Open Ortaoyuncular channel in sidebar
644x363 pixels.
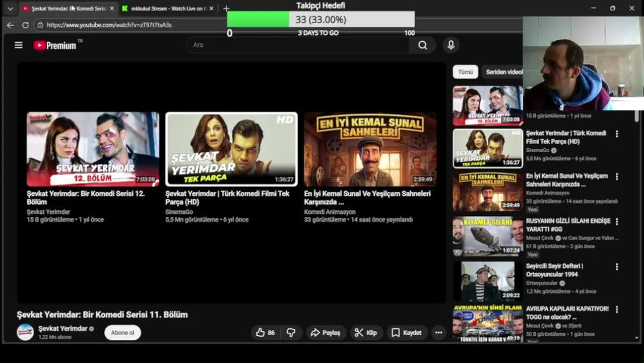(x=542, y=283)
